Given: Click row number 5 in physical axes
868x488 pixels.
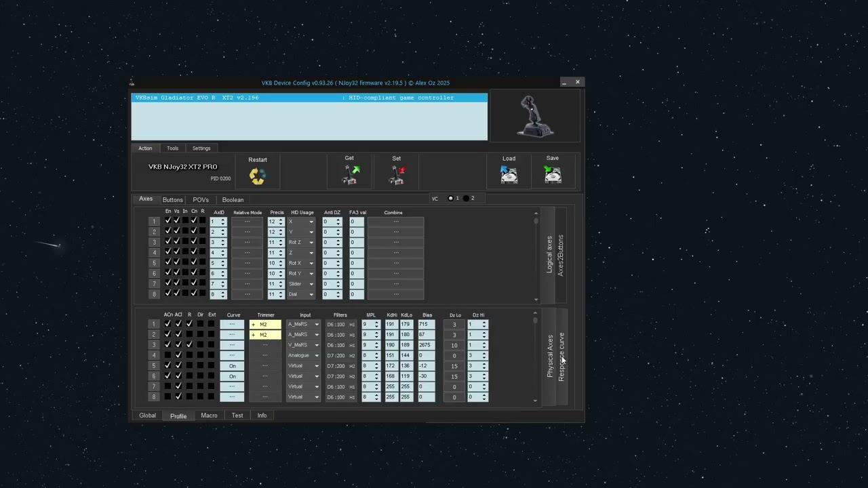Looking at the screenshot, I should pos(155,366).
